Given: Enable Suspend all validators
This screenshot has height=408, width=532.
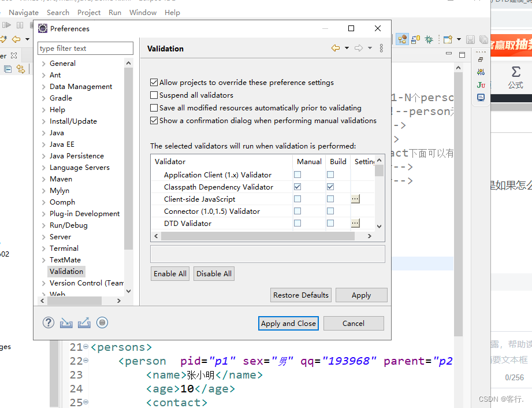Looking at the screenshot, I should (154, 95).
